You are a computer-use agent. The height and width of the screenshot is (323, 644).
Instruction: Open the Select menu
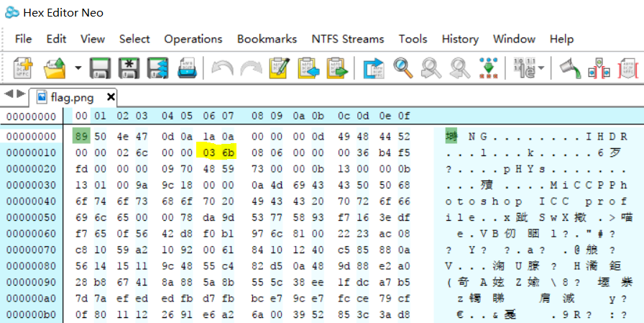click(x=134, y=39)
